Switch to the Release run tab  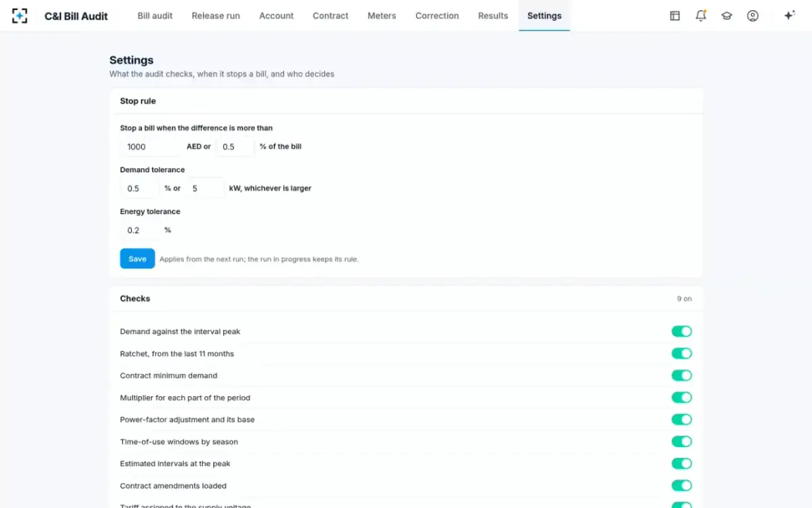coord(216,16)
